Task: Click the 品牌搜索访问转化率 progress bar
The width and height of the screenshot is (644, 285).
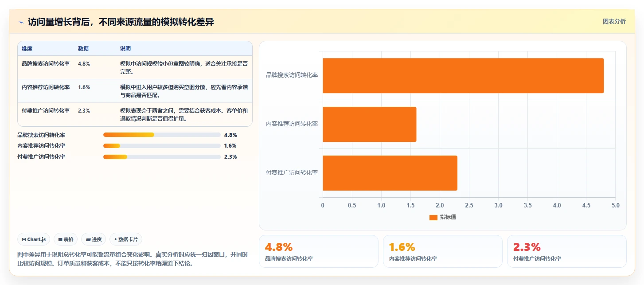Action: click(162, 135)
